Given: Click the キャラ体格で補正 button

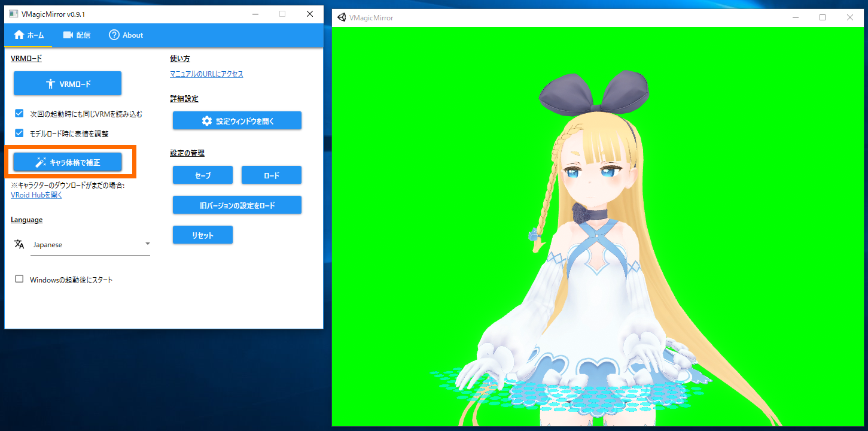Looking at the screenshot, I should tap(68, 162).
